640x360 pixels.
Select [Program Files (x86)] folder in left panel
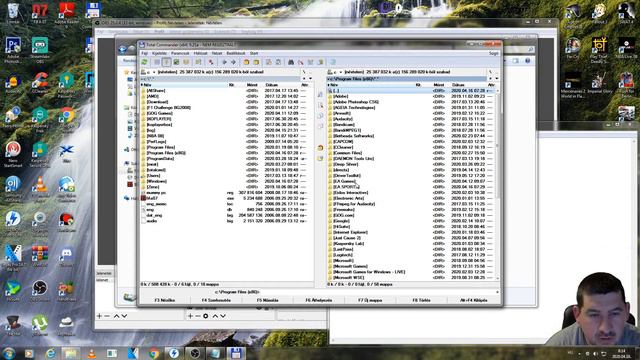pyautogui.click(x=166, y=153)
